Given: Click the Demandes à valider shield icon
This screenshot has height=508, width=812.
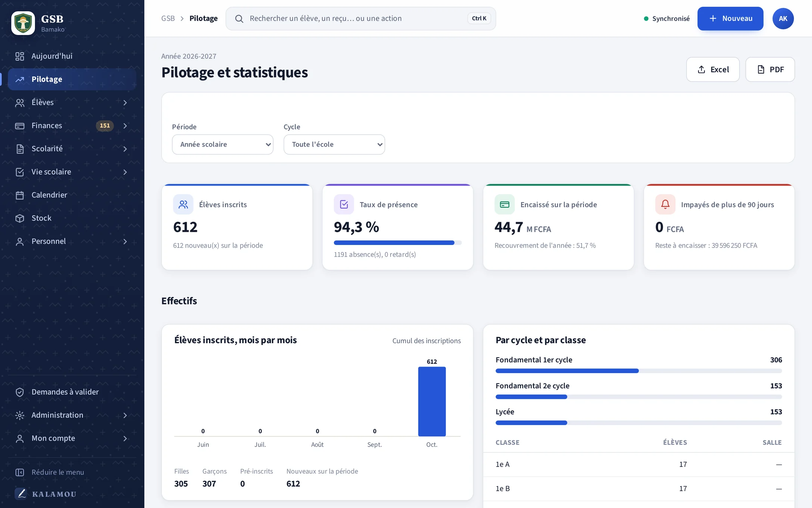Looking at the screenshot, I should coord(20,392).
